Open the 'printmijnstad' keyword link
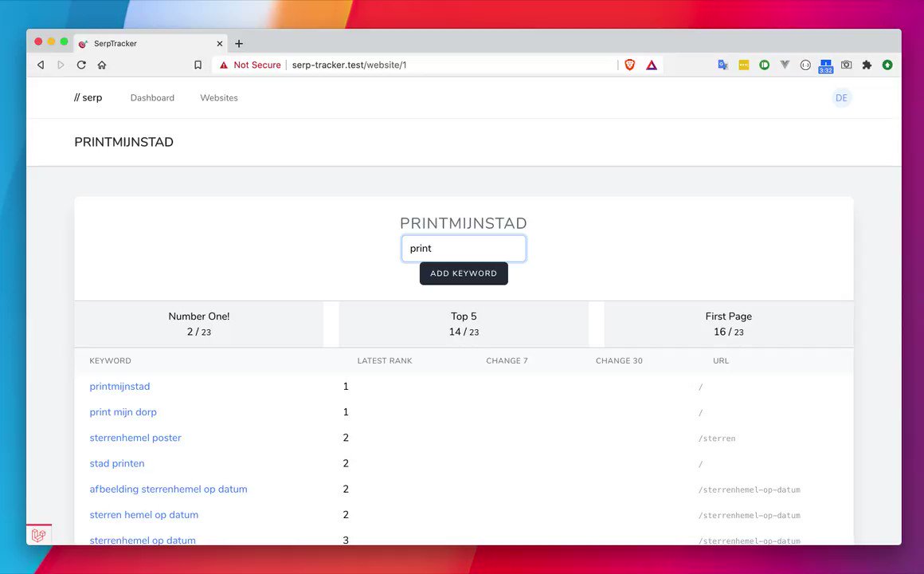 tap(119, 387)
